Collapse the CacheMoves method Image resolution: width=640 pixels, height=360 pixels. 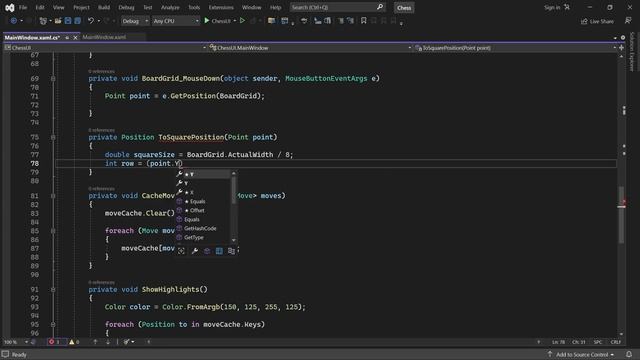click(53, 196)
